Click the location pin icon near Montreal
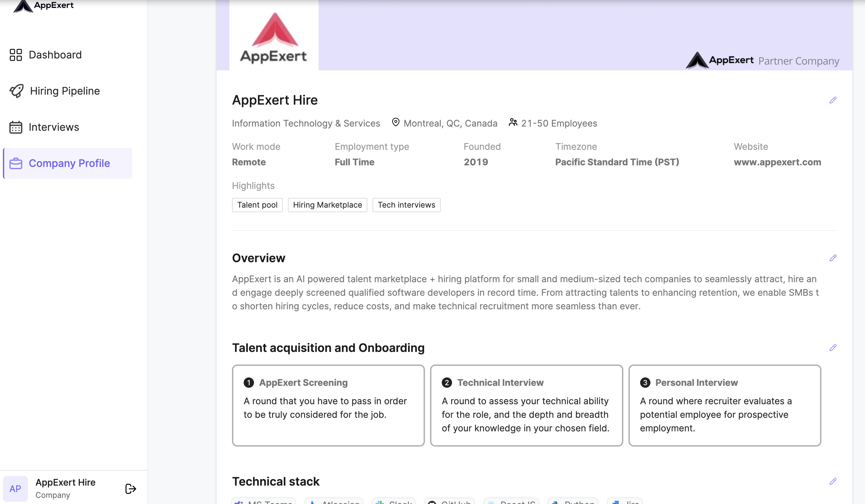Image resolution: width=865 pixels, height=504 pixels. (x=396, y=122)
